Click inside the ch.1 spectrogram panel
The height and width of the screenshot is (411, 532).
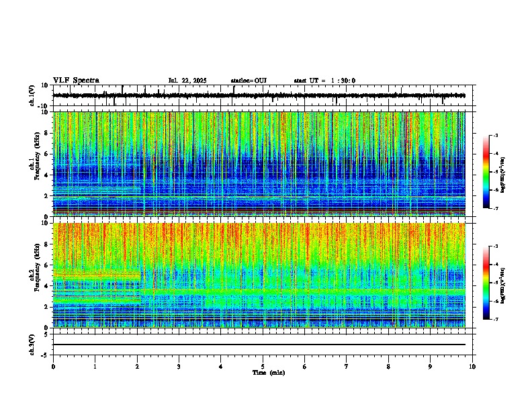tap(259, 164)
